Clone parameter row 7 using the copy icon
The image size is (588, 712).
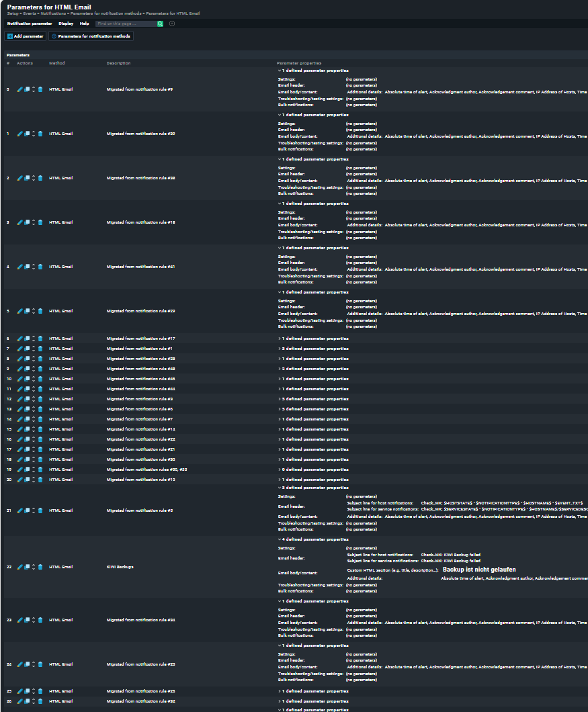click(27, 349)
